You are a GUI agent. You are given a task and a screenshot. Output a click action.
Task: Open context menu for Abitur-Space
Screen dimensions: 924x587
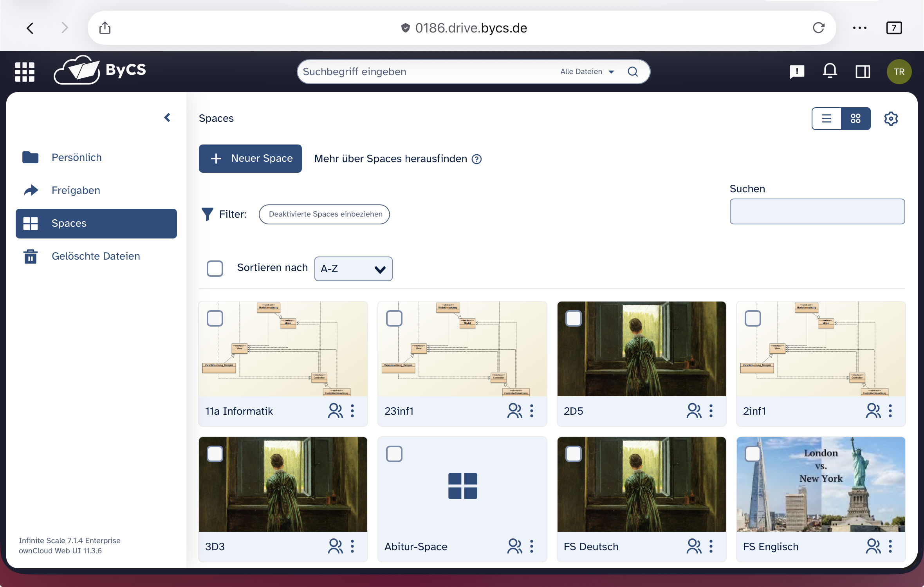coord(532,546)
